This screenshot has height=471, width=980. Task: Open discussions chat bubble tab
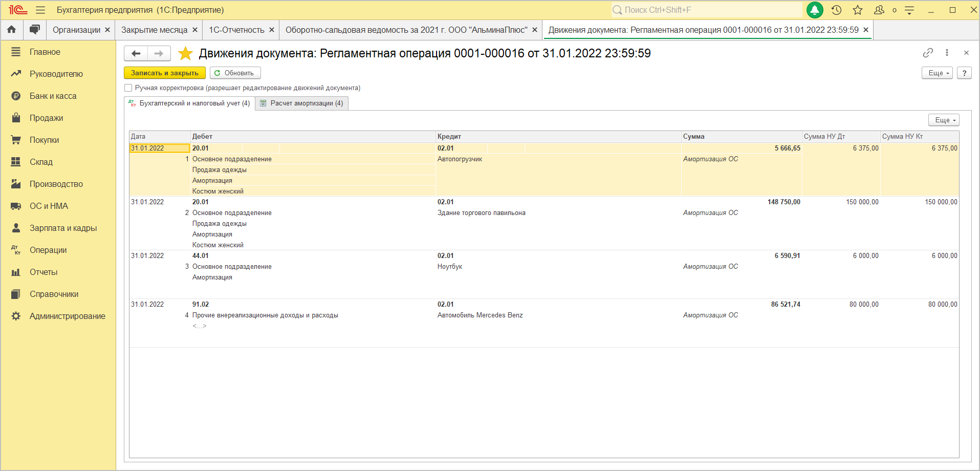(x=34, y=30)
